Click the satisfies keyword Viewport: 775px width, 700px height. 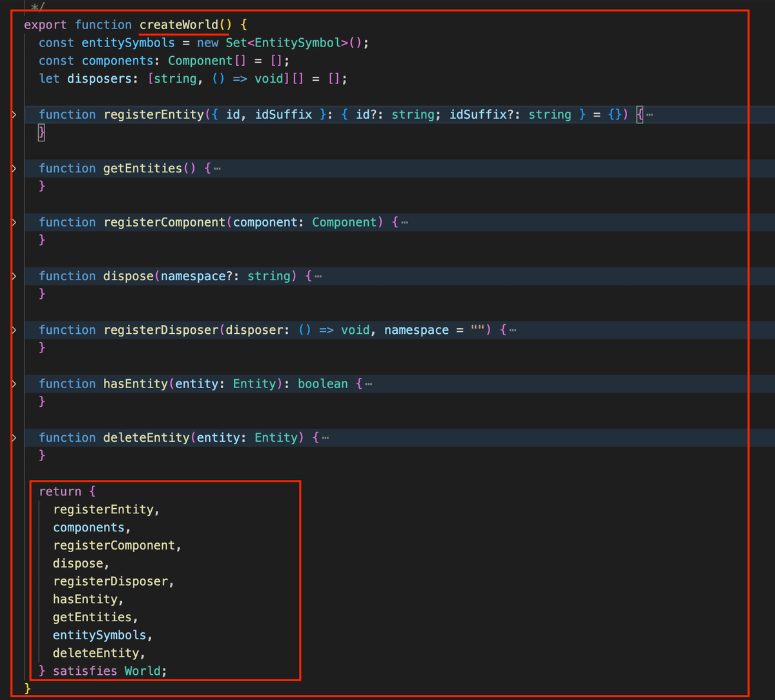[85, 671]
